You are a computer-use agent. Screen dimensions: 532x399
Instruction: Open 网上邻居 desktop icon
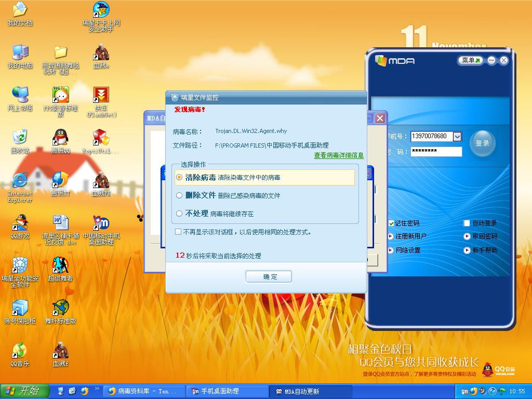coord(20,99)
